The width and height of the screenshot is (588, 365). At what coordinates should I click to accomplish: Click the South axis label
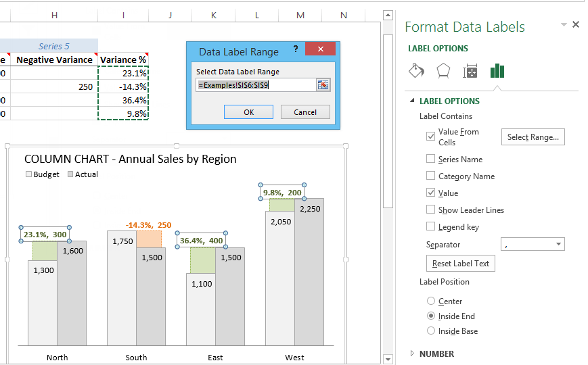pos(136,357)
